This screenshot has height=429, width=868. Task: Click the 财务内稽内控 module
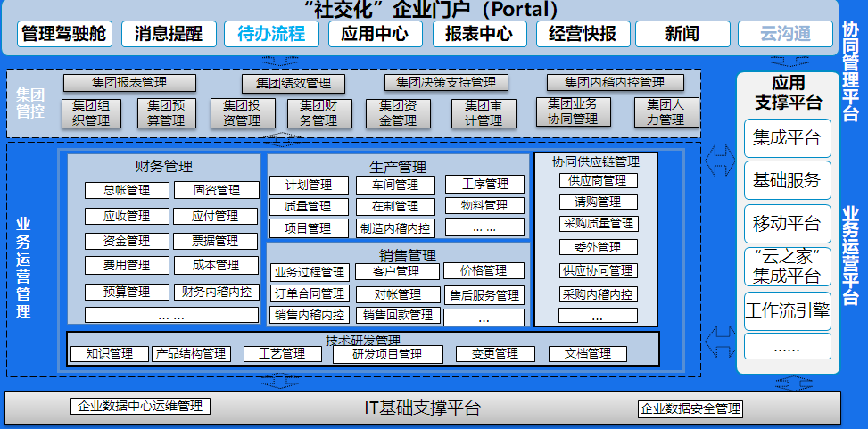(215, 292)
